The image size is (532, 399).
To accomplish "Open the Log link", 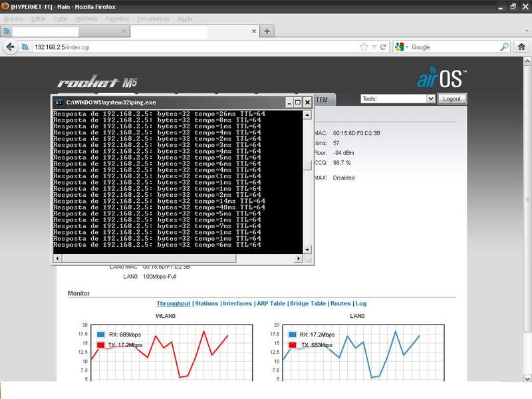I will point(361,303).
